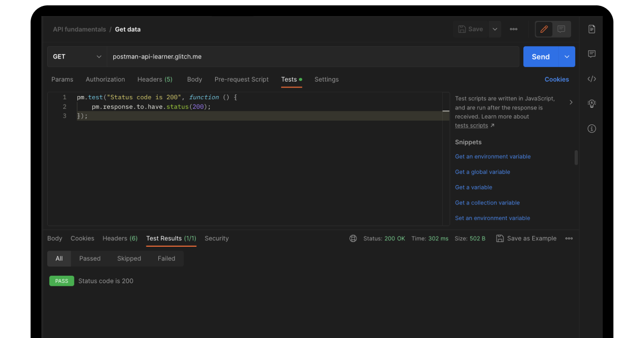The width and height of the screenshot is (644, 338).
Task: Switch to the Headers (5) request tab
Action: [x=155, y=79]
